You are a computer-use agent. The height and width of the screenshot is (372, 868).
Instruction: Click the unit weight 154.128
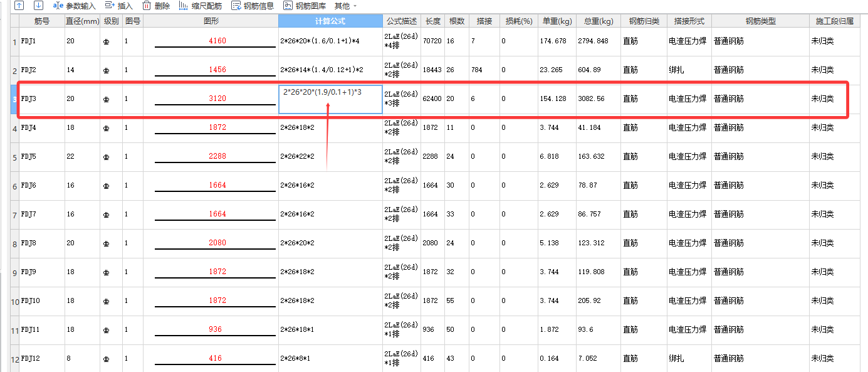553,99
